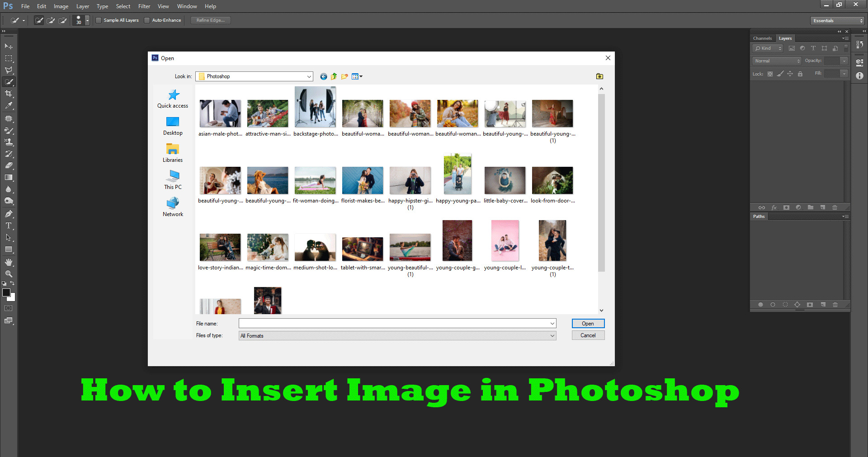This screenshot has width=868, height=457.
Task: Select the Pen tool
Action: [x=8, y=213]
